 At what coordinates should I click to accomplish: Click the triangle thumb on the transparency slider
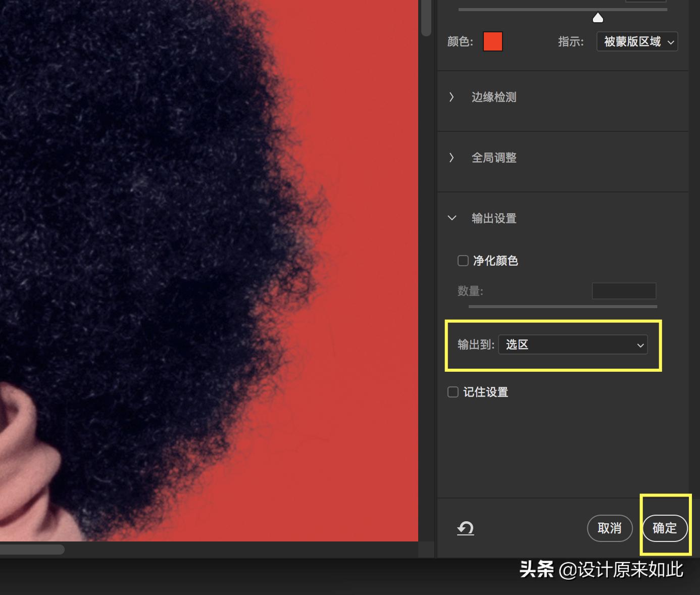click(597, 17)
